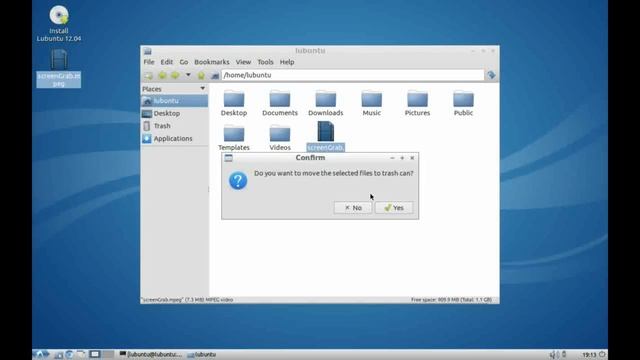Click the Home folder toolbar icon
Screen dimensions: 640x360
pos(215,76)
